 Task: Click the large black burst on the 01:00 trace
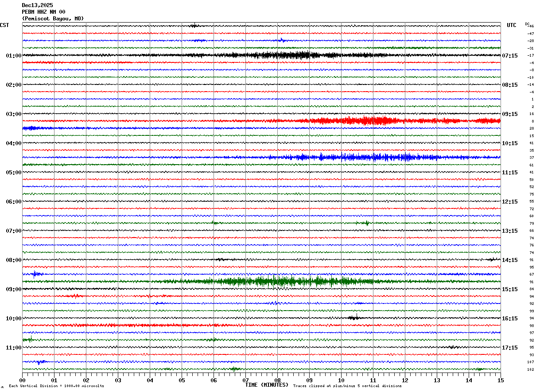pyautogui.click(x=284, y=55)
